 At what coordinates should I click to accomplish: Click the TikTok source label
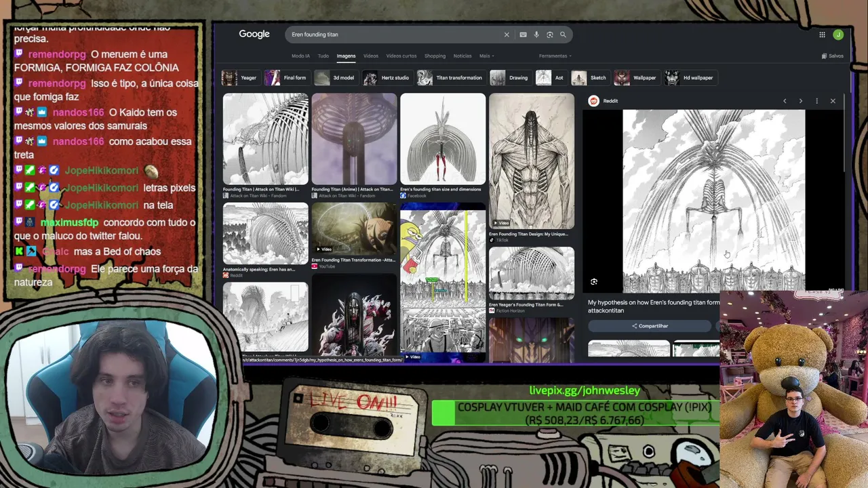pyautogui.click(x=502, y=240)
